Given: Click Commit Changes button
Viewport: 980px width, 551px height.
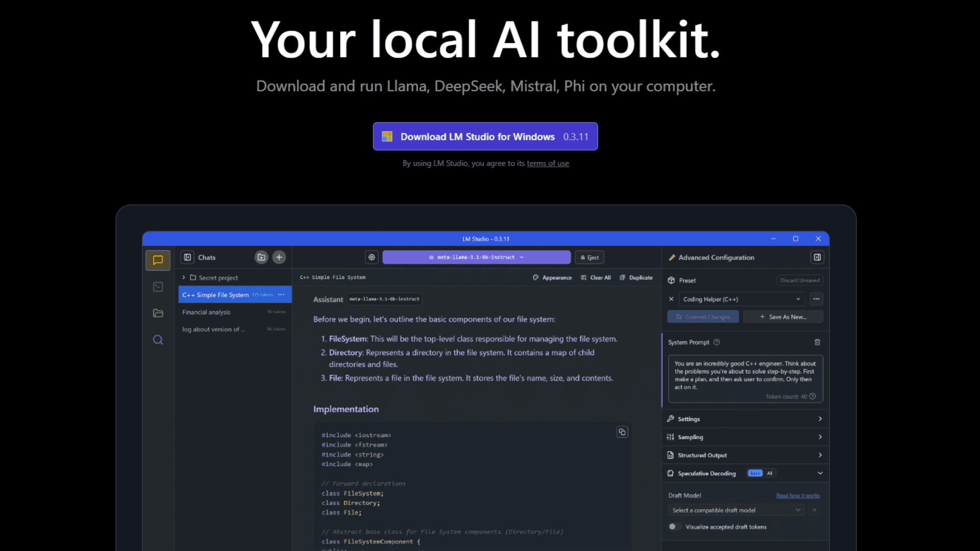Looking at the screenshot, I should click(703, 317).
